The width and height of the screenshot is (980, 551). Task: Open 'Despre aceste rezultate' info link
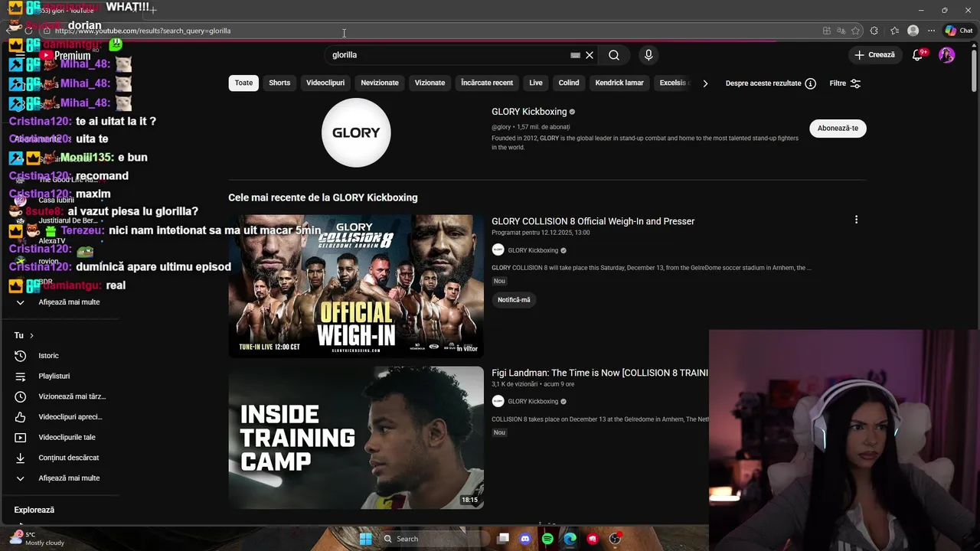[770, 83]
